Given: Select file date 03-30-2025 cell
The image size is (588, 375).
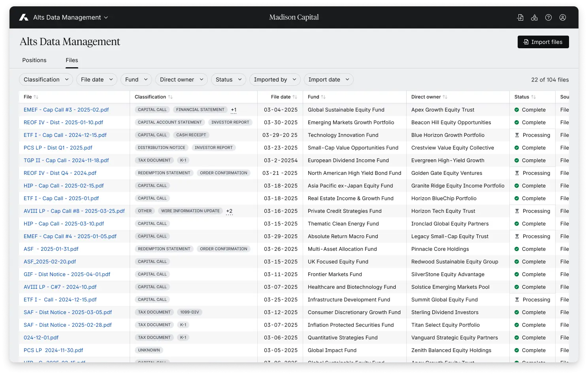Looking at the screenshot, I should click(281, 123).
